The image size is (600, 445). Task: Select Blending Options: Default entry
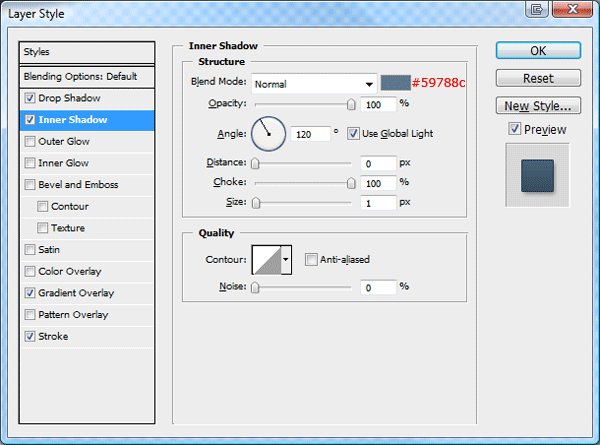[x=87, y=77]
